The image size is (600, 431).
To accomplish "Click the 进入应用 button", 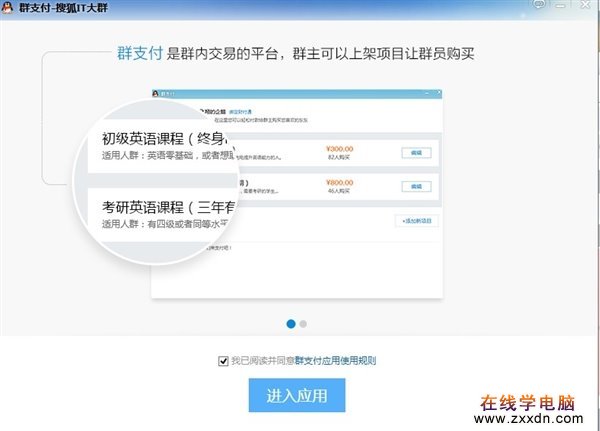I will (297, 395).
